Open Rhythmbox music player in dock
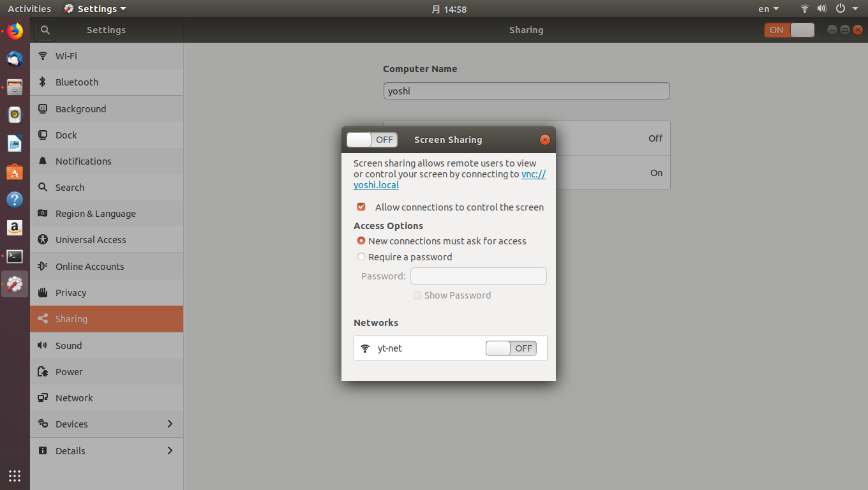Screen dimensions: 868x490 click(x=15, y=115)
